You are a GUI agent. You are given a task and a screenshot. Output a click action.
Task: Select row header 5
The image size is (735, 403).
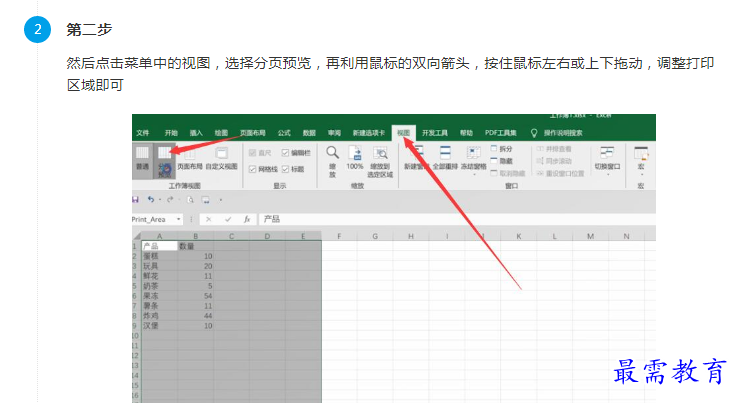click(x=135, y=286)
